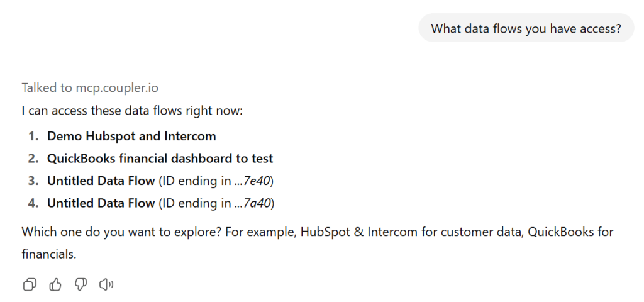Click list number 4 marker
The image size is (644, 302).
coord(33,203)
